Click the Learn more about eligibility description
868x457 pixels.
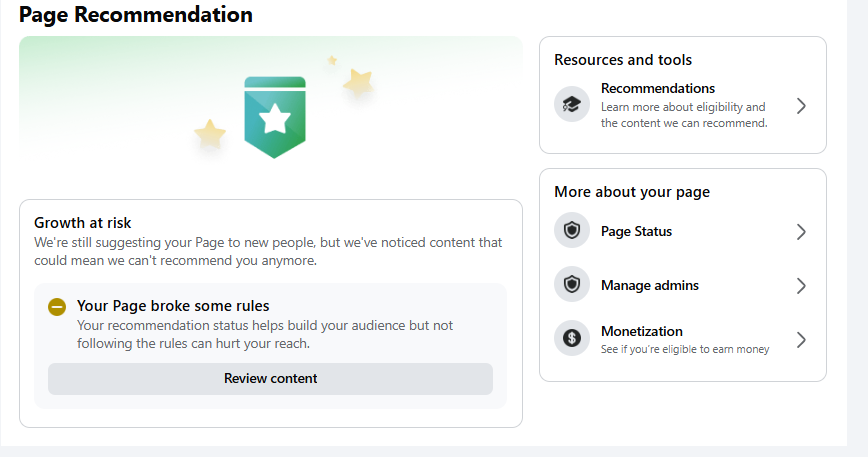click(x=684, y=115)
